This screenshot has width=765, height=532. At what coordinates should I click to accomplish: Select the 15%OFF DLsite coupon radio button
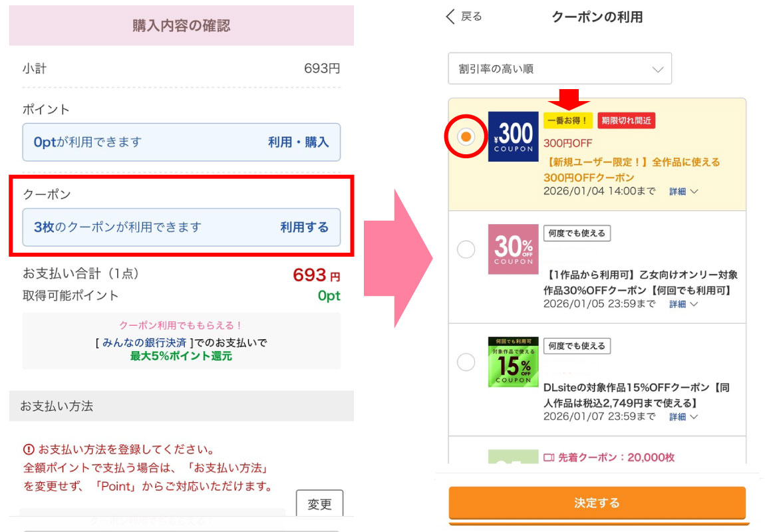coord(466,362)
